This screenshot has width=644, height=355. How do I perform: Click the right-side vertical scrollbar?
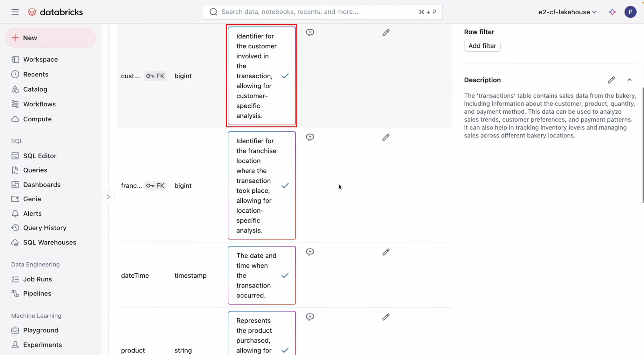(x=642, y=145)
